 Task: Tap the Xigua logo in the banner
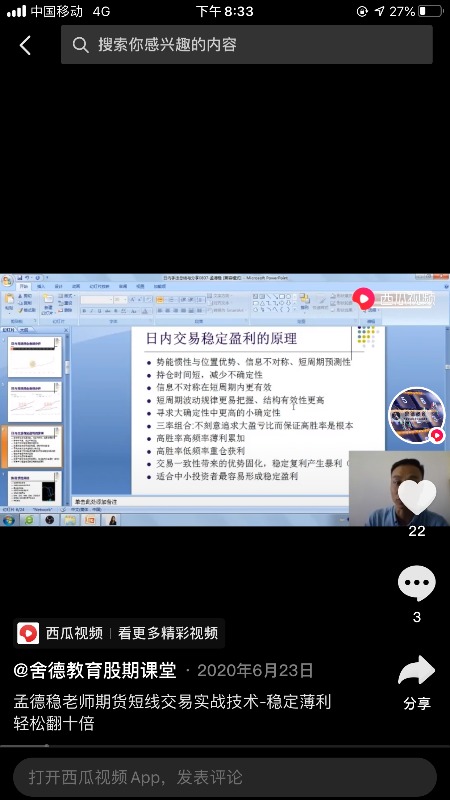coord(28,634)
